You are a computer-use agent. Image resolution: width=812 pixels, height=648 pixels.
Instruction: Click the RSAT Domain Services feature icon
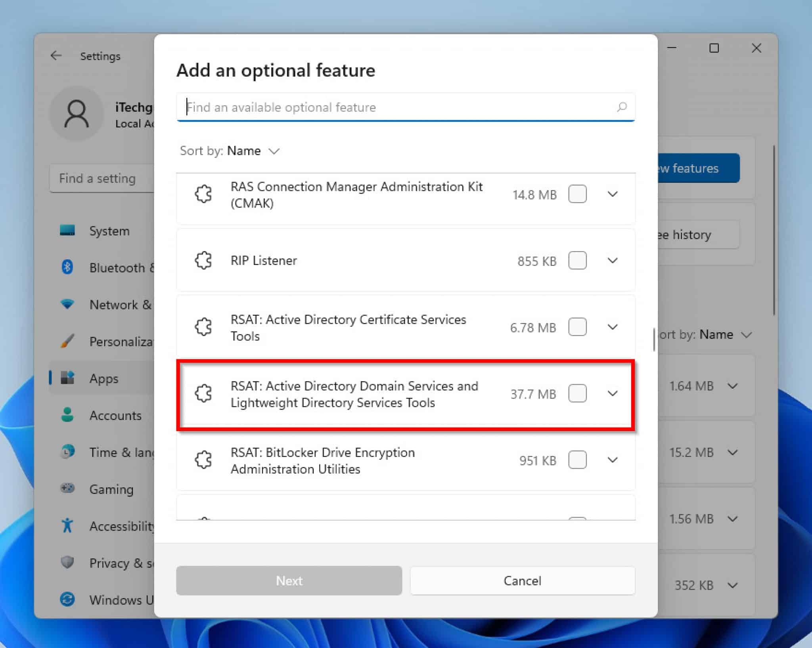203,393
